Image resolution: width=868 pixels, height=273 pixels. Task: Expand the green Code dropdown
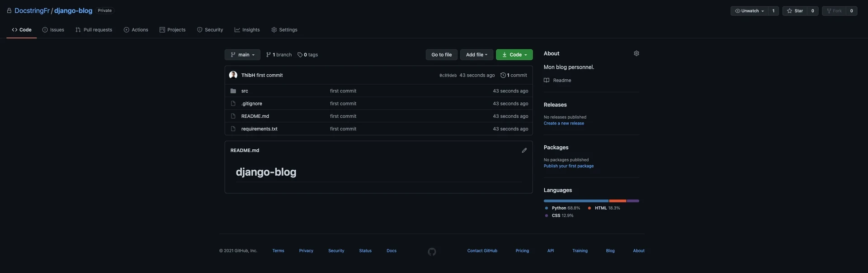(x=514, y=55)
